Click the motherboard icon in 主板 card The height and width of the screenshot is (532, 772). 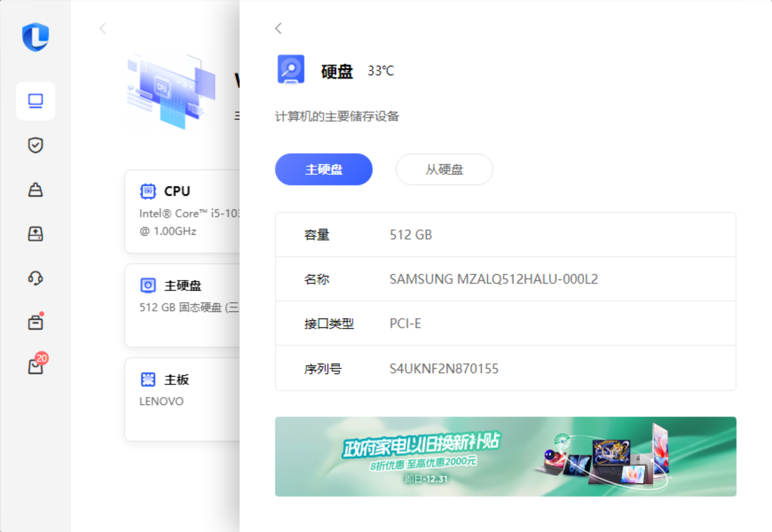[147, 379]
